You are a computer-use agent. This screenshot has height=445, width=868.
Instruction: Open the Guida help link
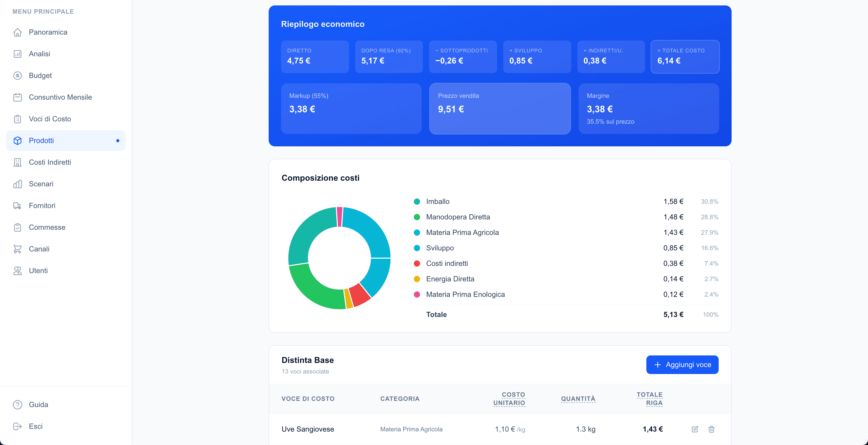click(x=66, y=405)
